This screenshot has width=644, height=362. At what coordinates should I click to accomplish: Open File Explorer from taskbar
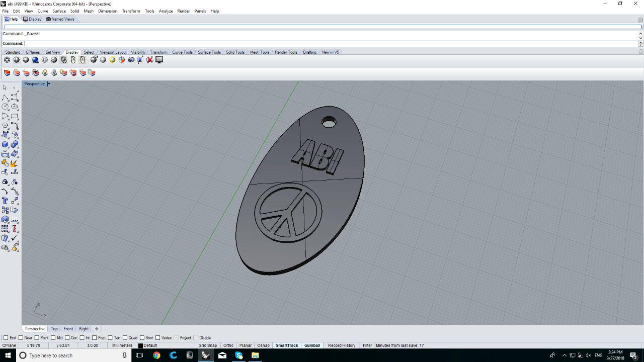(x=255, y=355)
